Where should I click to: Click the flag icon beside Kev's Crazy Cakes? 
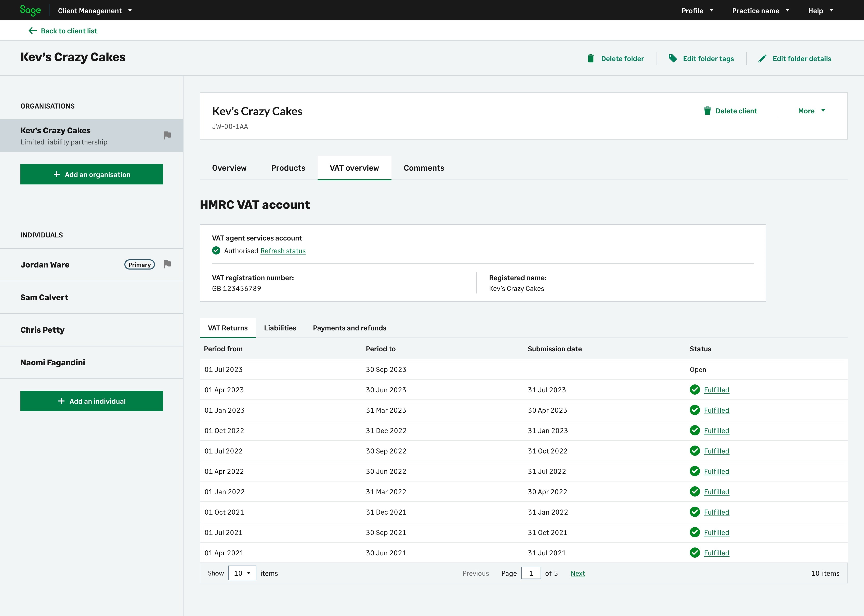[167, 136]
